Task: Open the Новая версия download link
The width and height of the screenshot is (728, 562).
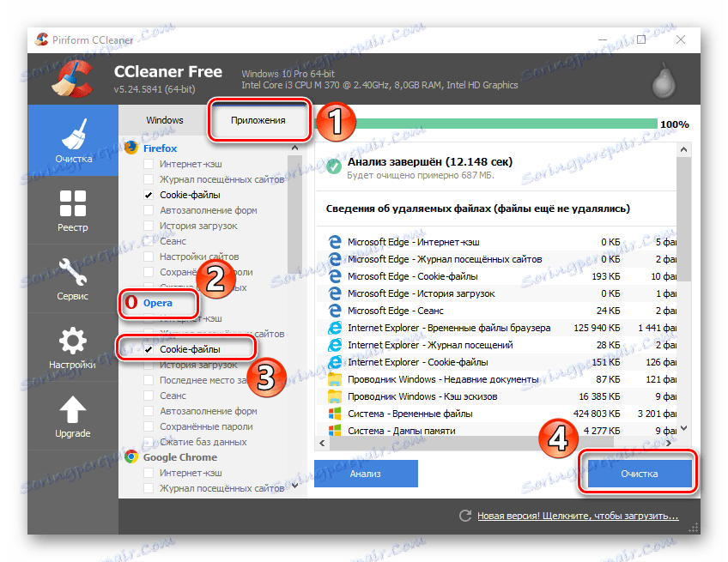Action: [x=578, y=516]
